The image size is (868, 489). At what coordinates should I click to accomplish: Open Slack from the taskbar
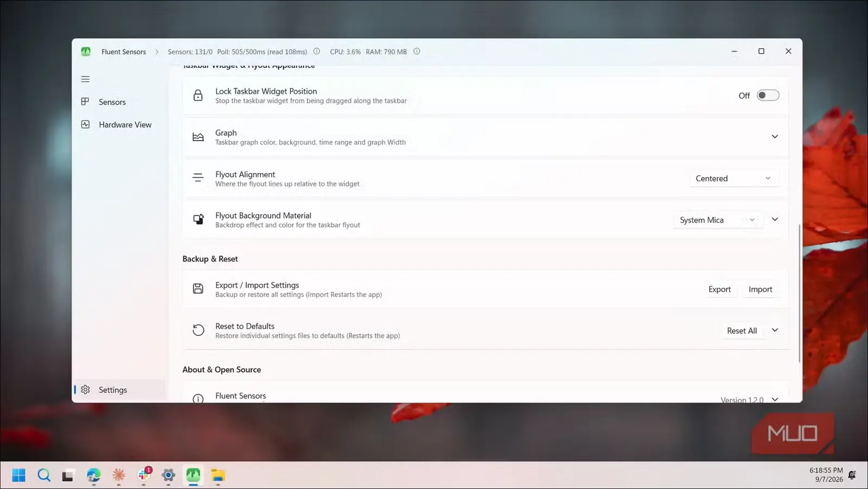pos(144,475)
